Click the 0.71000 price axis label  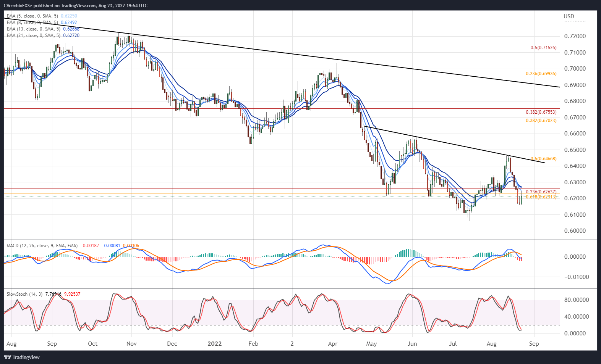[x=575, y=53]
